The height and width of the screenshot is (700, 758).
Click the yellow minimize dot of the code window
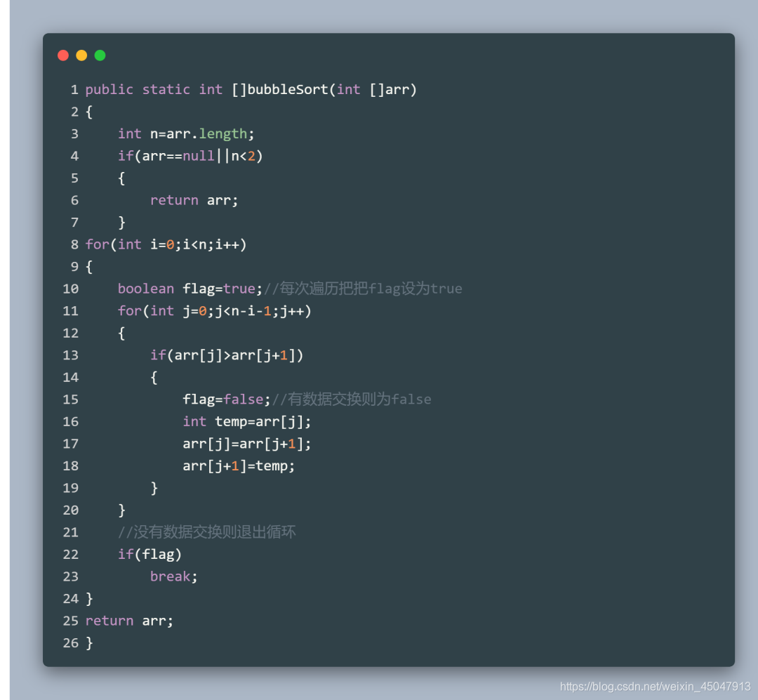click(x=81, y=55)
